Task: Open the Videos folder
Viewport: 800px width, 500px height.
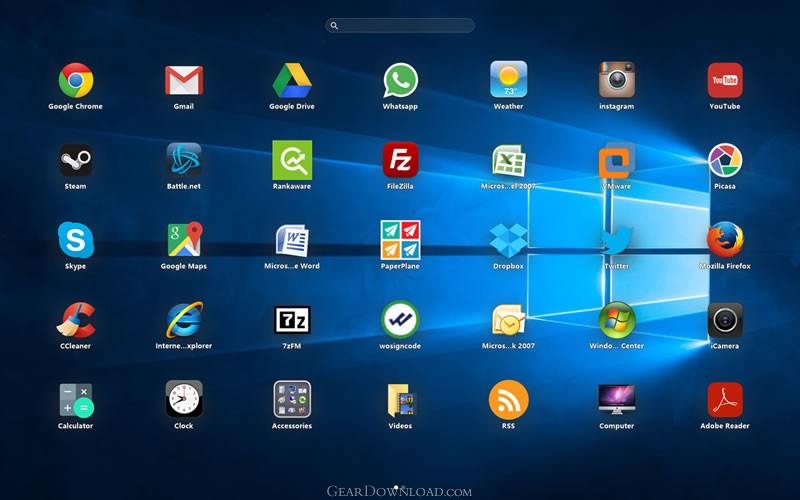Action: click(x=401, y=400)
